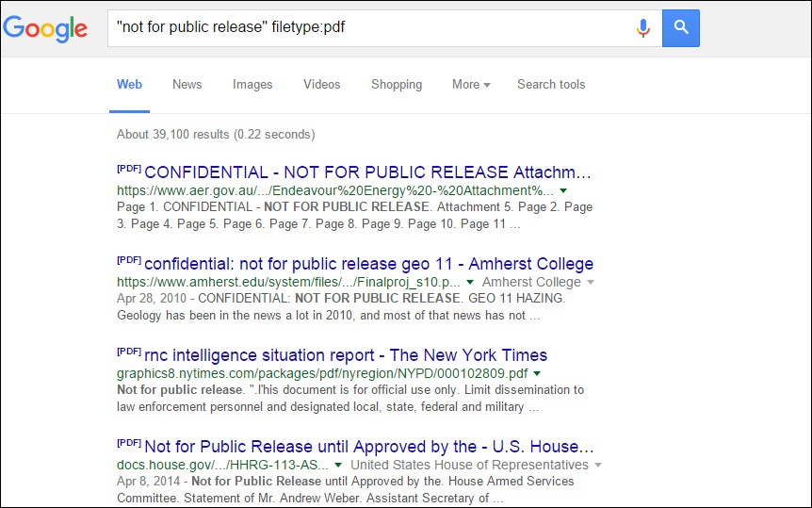Select the Videos tab
Viewport: 812px width, 508px height.
pos(321,85)
